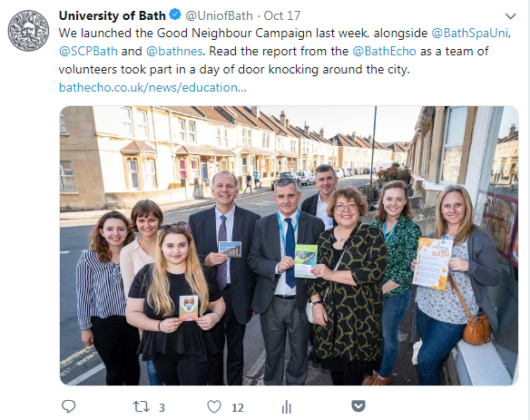
Task: Visit the @SCPBath mention
Action: coord(88,52)
